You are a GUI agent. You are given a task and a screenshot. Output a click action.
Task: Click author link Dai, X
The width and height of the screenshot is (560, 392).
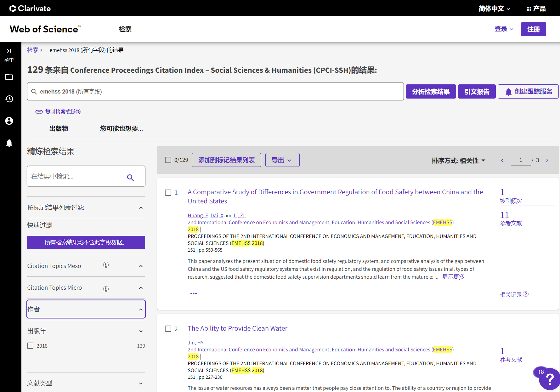pyautogui.click(x=217, y=215)
